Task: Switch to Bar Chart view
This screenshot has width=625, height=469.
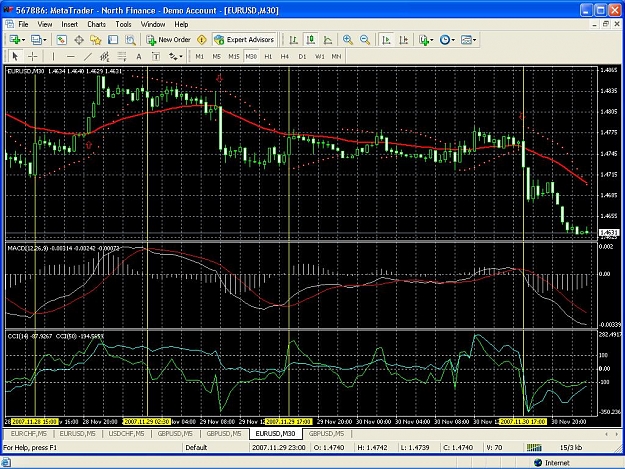Action: 294,39
